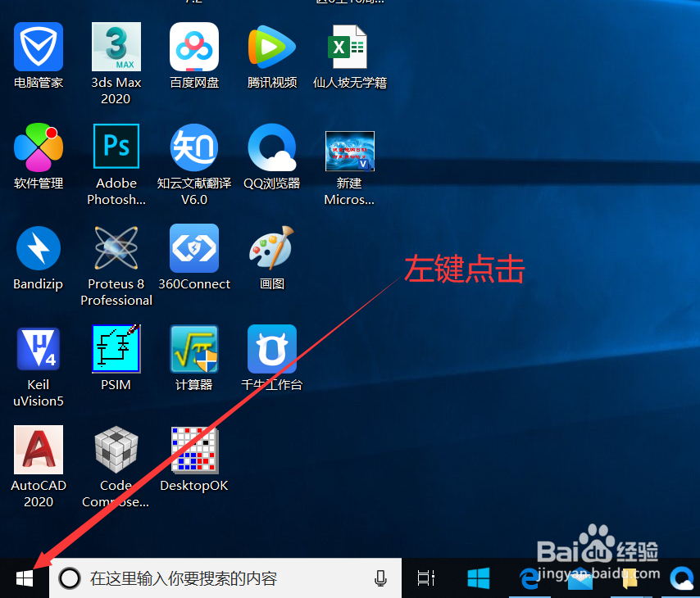Click the Proteus 8 Professional icon
The height and width of the screenshot is (598, 700).
116,248
